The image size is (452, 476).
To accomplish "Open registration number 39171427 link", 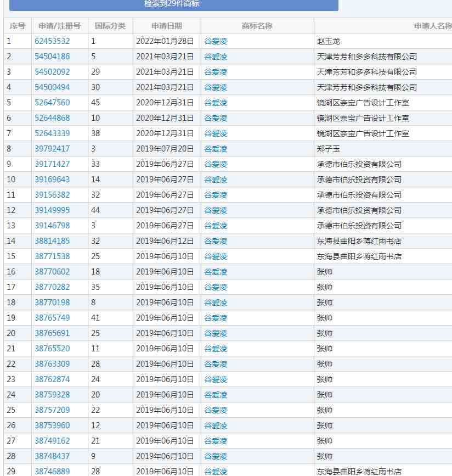I will 52,164.
